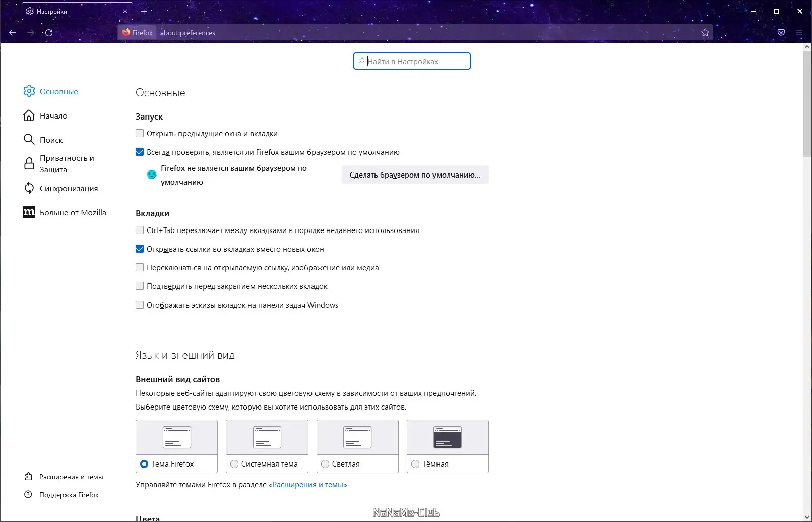The image size is (812, 522).
Task: Select the Тёмная theme radio button
Action: pyautogui.click(x=415, y=463)
